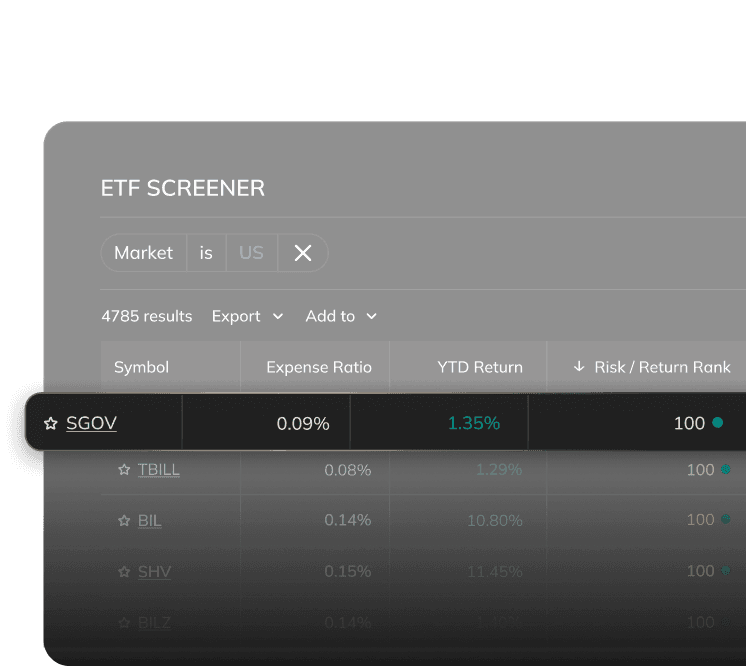Toggle the favorite star beside BIL
746x667 pixels.
point(124,520)
